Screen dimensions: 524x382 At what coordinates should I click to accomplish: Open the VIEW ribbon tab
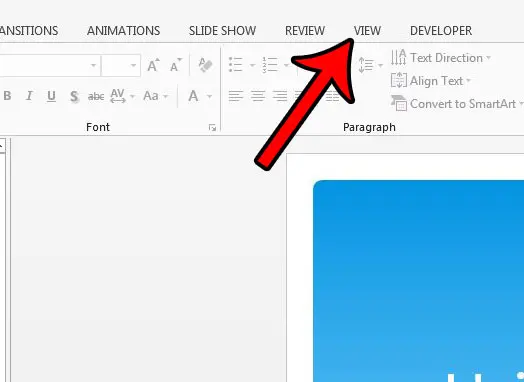coord(367,31)
